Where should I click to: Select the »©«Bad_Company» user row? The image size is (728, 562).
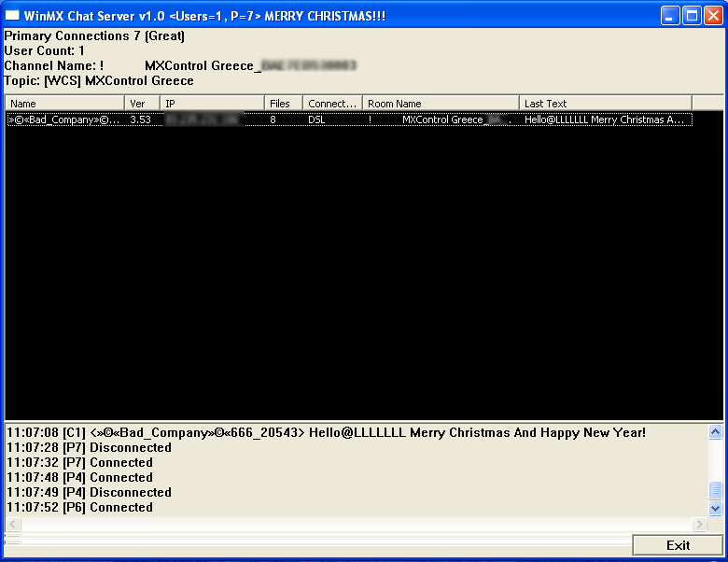(x=350, y=119)
